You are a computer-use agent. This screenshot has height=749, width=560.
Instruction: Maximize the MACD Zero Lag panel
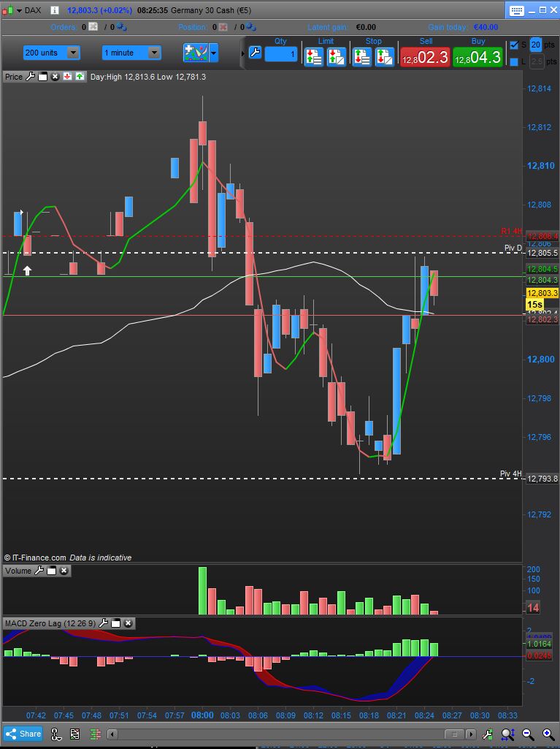point(115,623)
